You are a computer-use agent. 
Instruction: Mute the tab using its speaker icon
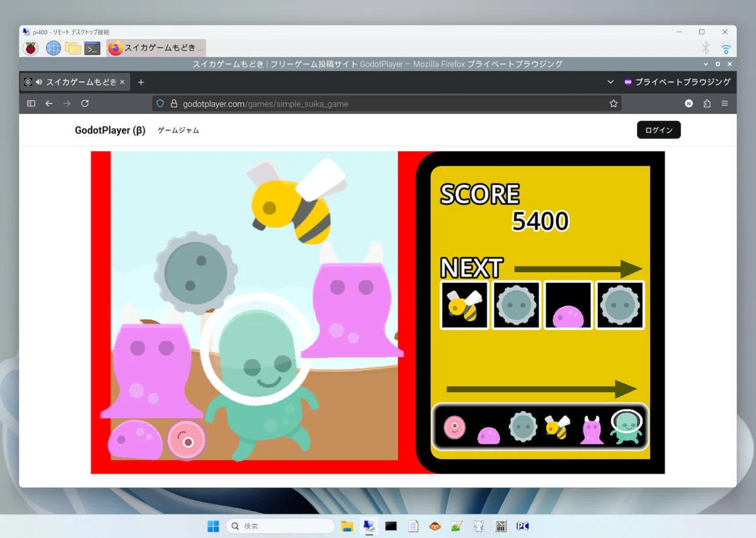(x=39, y=82)
